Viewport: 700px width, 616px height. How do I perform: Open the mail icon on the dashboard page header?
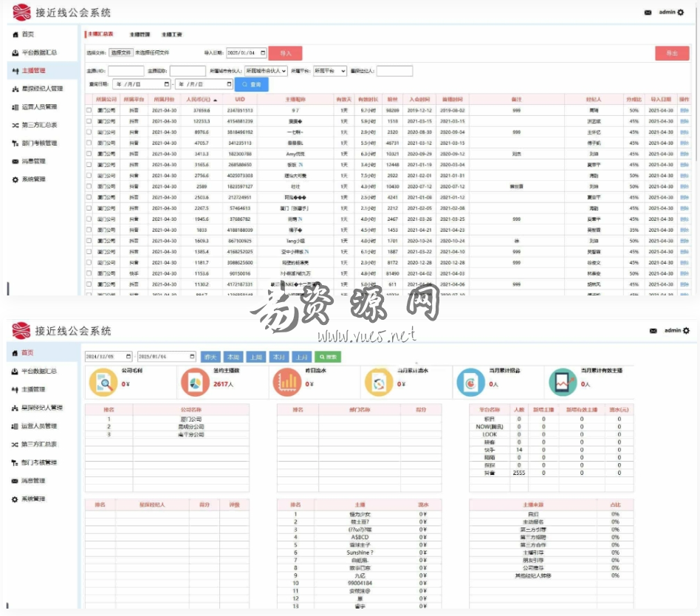pos(653,331)
